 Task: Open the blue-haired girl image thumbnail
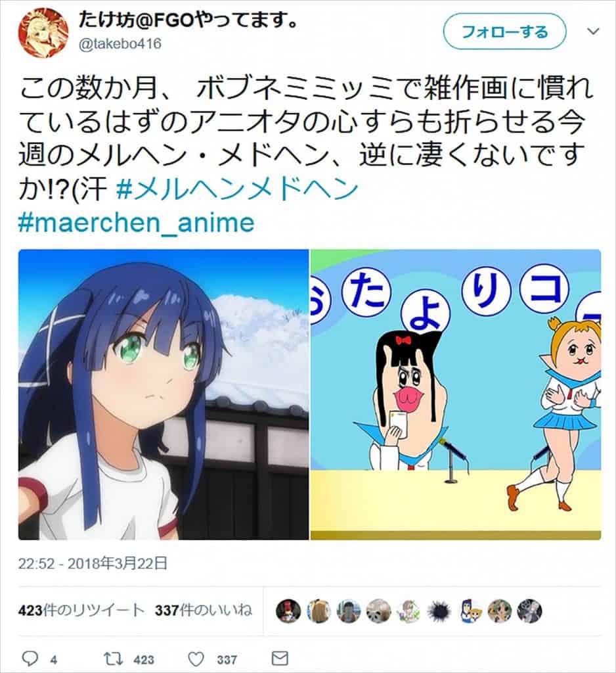pos(164,394)
